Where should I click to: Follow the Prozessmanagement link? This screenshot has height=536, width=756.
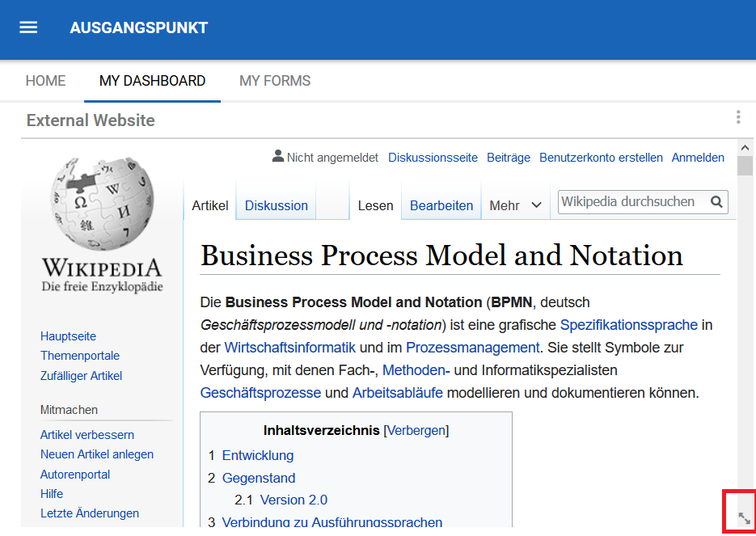(x=472, y=348)
